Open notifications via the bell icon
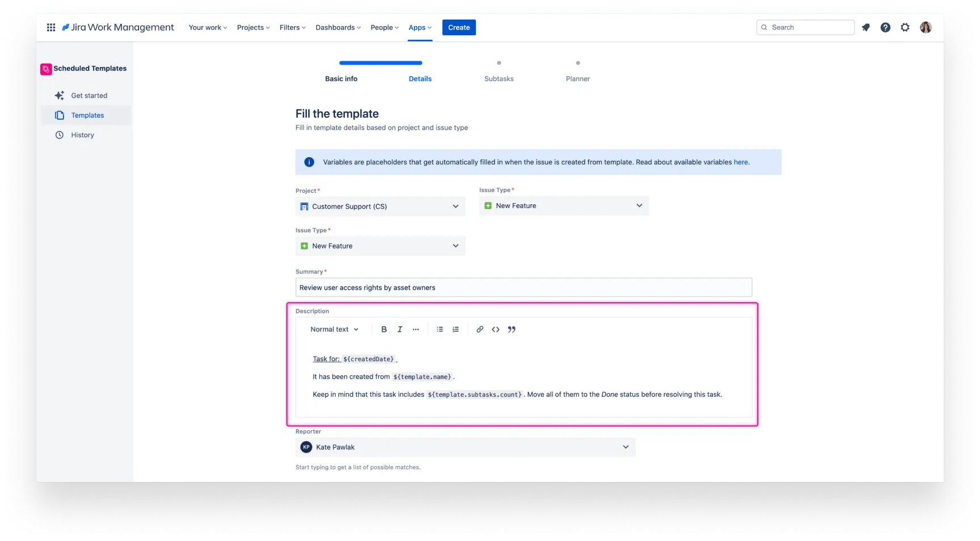 (865, 27)
